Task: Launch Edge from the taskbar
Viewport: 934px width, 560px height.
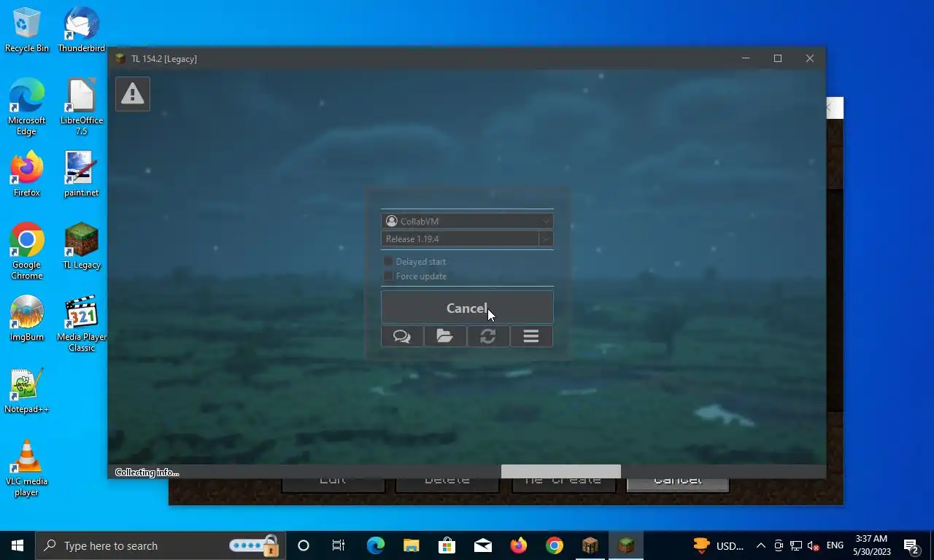Action: pos(375,545)
